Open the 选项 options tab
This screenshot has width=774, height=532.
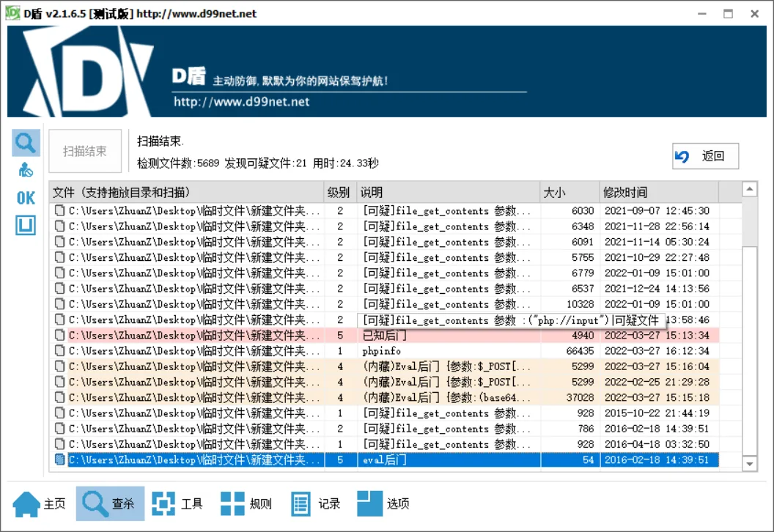tap(383, 503)
